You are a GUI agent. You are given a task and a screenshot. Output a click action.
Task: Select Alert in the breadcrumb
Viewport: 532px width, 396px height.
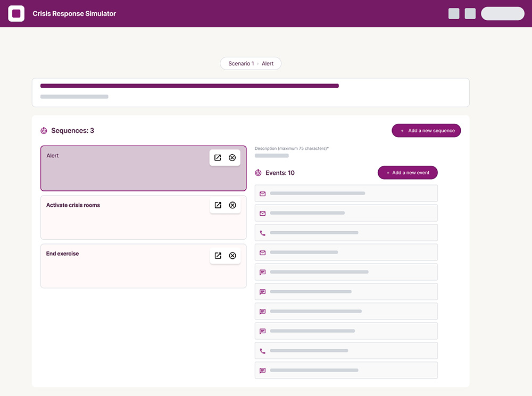(268, 64)
